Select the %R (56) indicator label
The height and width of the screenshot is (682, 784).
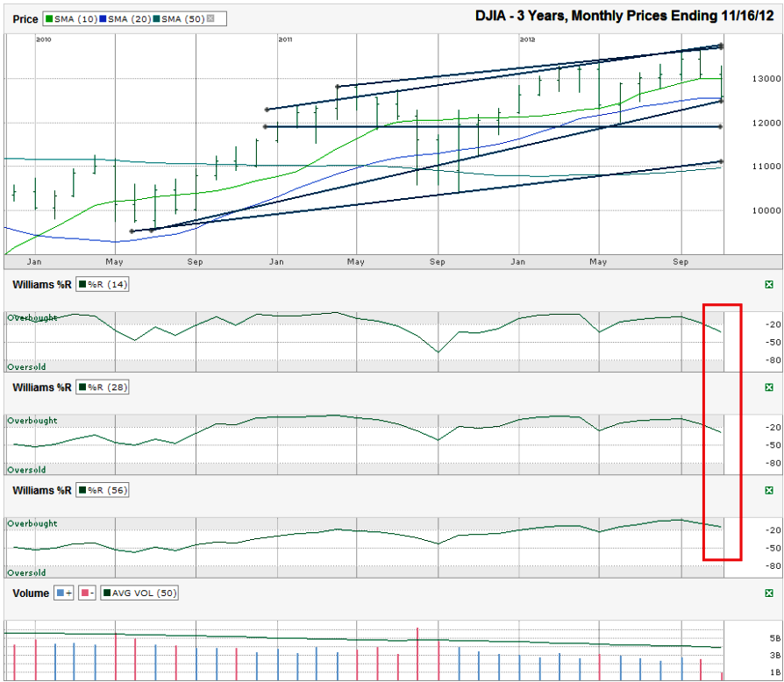tap(103, 491)
